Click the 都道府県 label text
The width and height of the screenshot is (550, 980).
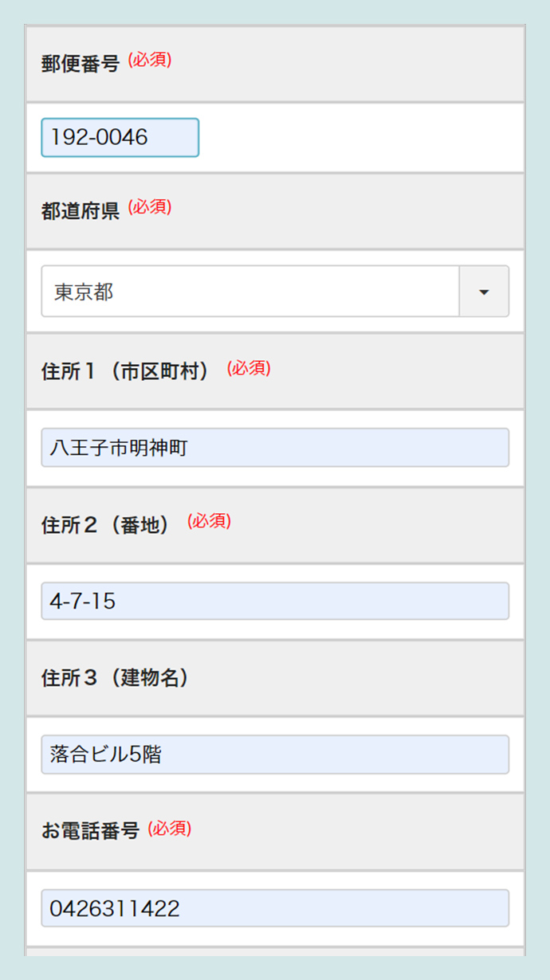coord(81,211)
